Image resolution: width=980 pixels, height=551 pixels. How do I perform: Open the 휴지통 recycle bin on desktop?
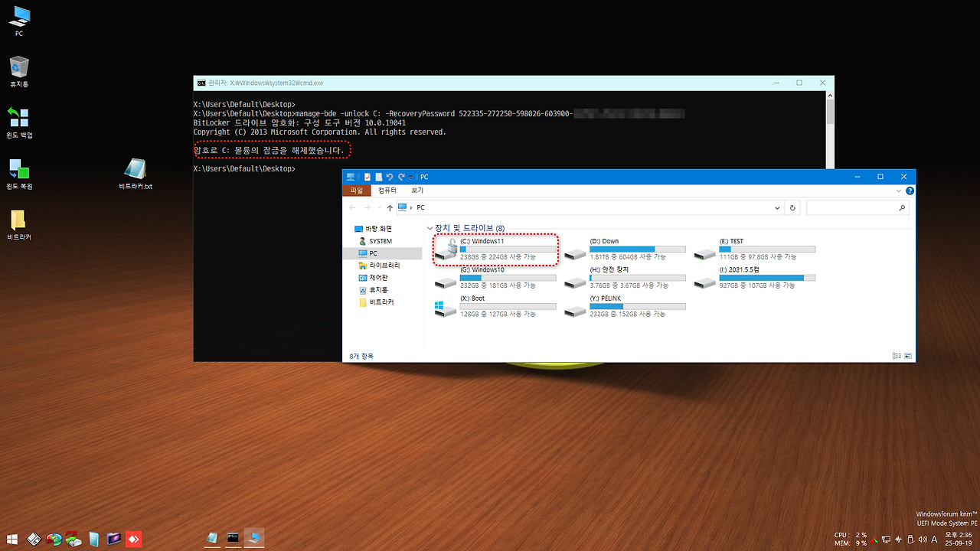[x=19, y=71]
